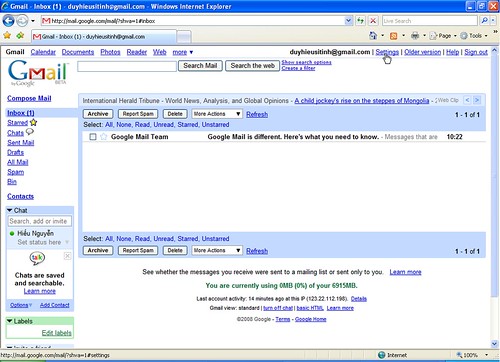
Task: Click the top Archive button
Action: pos(98,114)
